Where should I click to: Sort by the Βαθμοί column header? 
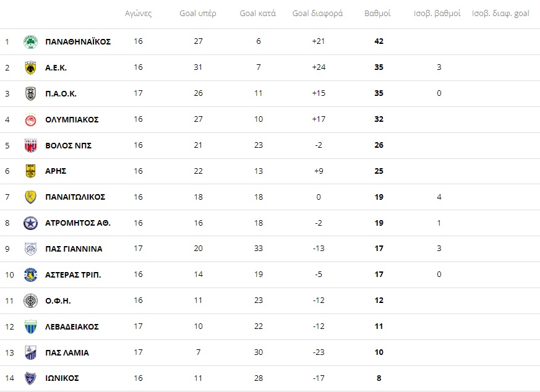pyautogui.click(x=377, y=14)
